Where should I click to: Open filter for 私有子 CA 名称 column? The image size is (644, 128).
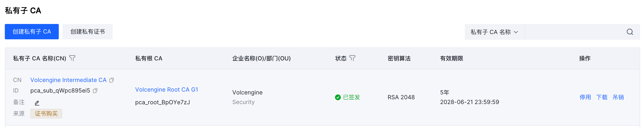[72, 58]
